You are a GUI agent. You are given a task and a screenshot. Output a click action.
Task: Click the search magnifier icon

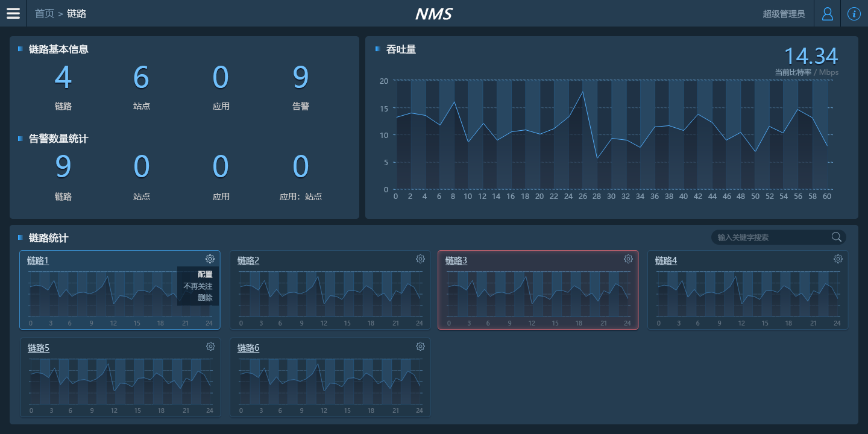click(x=836, y=237)
